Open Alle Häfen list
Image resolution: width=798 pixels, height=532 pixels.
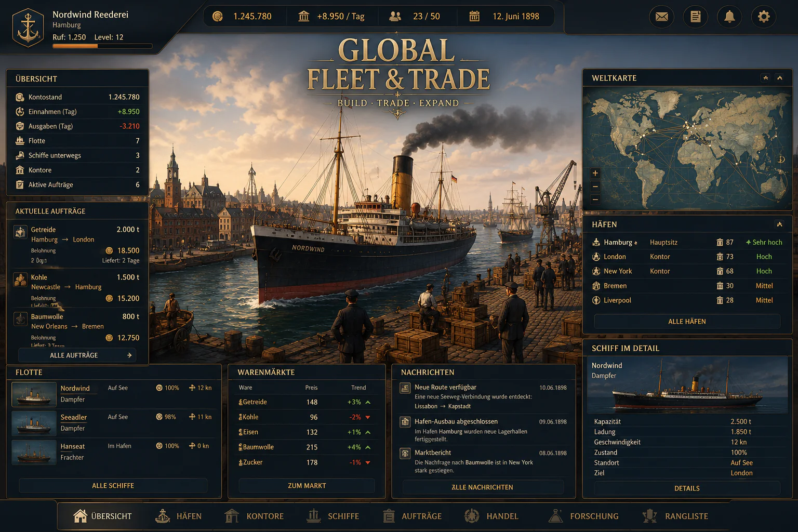[687, 322]
